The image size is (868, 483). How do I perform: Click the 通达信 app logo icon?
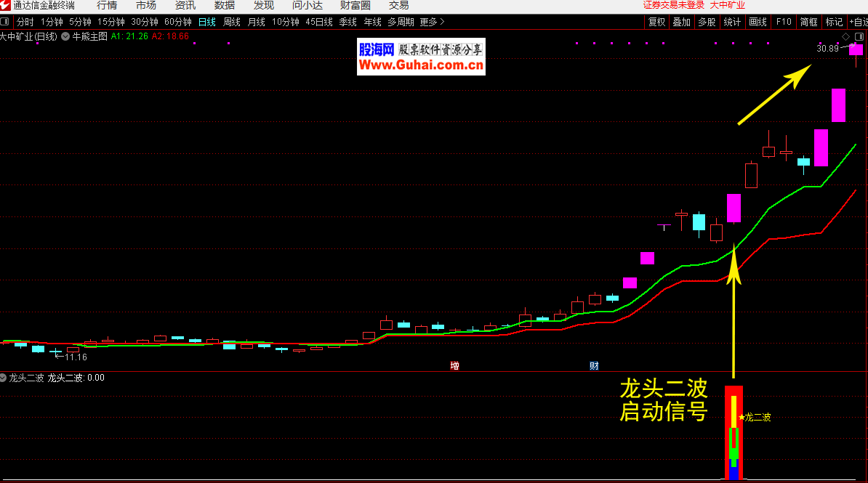coord(6,5)
